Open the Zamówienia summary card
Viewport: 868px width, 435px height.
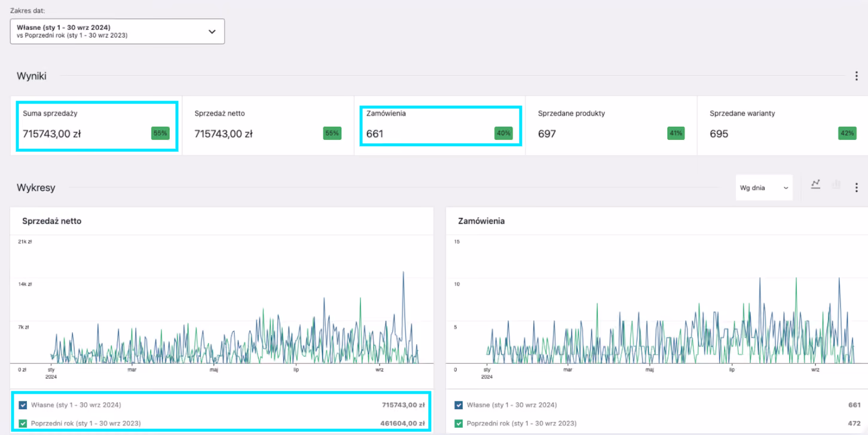click(x=439, y=126)
